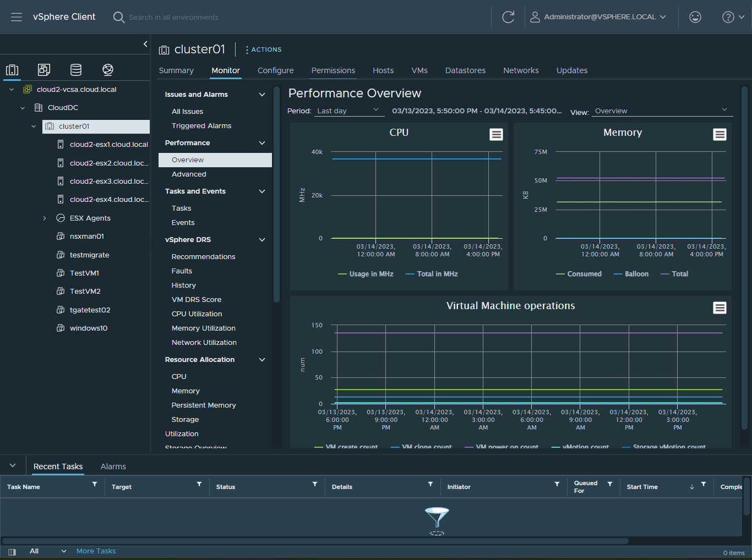752x560 pixels.
Task: Collapse the CloudDC datacenter node
Action: point(23,108)
